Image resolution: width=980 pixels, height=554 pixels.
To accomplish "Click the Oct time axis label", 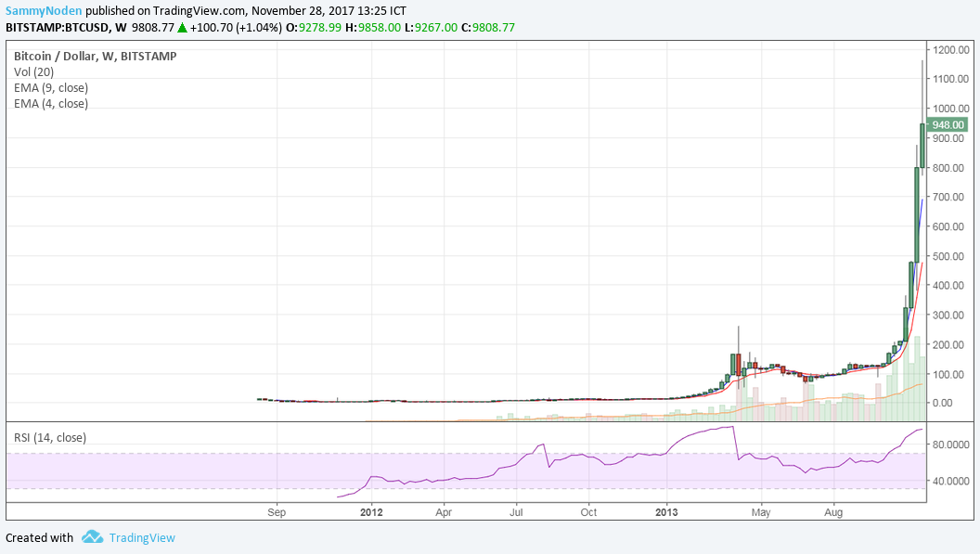I will click(x=588, y=512).
